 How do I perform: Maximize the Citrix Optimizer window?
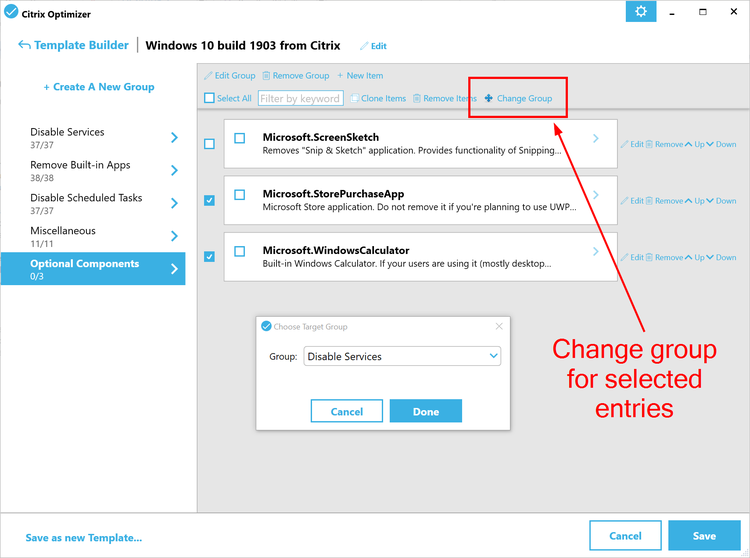pyautogui.click(x=703, y=12)
